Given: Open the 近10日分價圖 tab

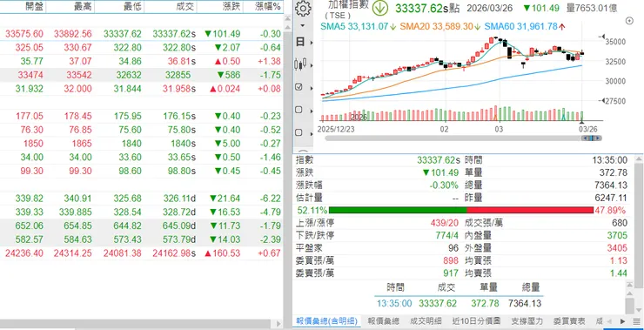Looking at the screenshot, I should (477, 321).
